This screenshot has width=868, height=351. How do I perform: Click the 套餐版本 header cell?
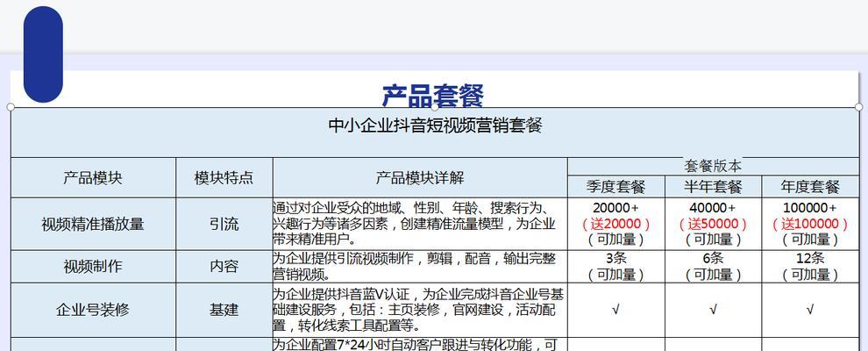(713, 166)
